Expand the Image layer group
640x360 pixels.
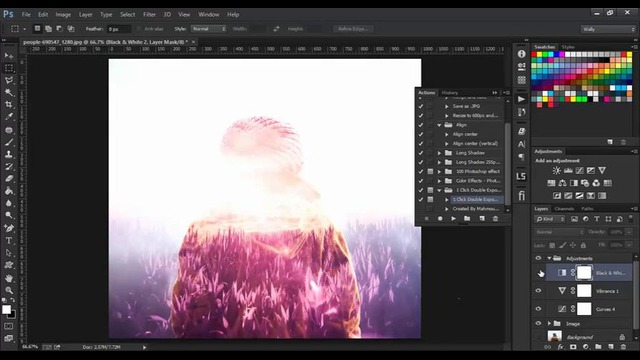(x=549, y=323)
